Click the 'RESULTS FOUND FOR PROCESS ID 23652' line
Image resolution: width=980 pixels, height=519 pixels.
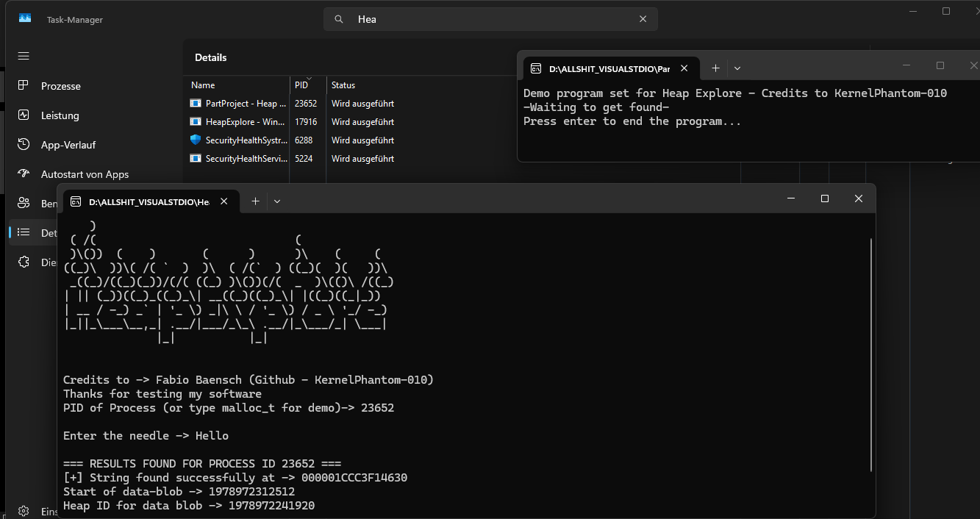[202, 464]
